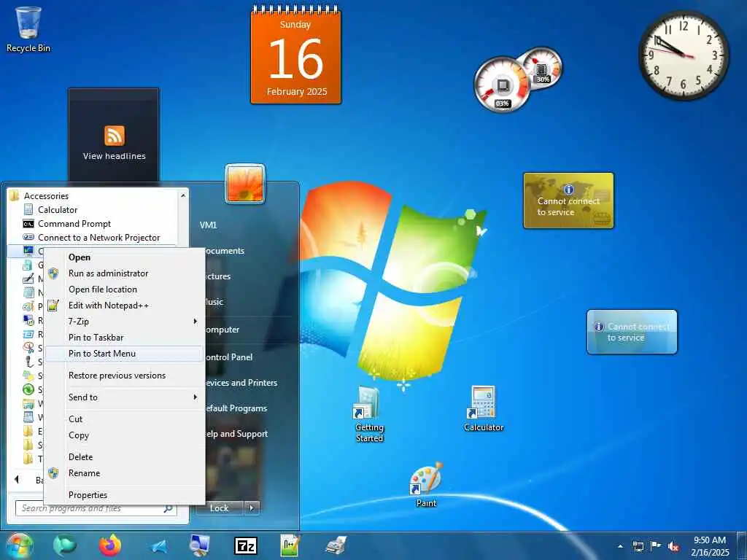Click the Back arrow in the start menu
747x560 pixels.
(17, 480)
